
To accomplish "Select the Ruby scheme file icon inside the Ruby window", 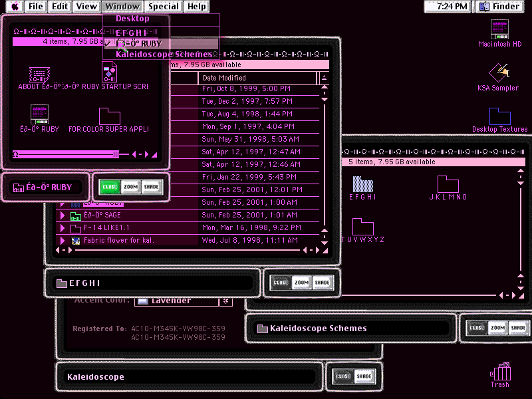I will pyautogui.click(x=39, y=114).
